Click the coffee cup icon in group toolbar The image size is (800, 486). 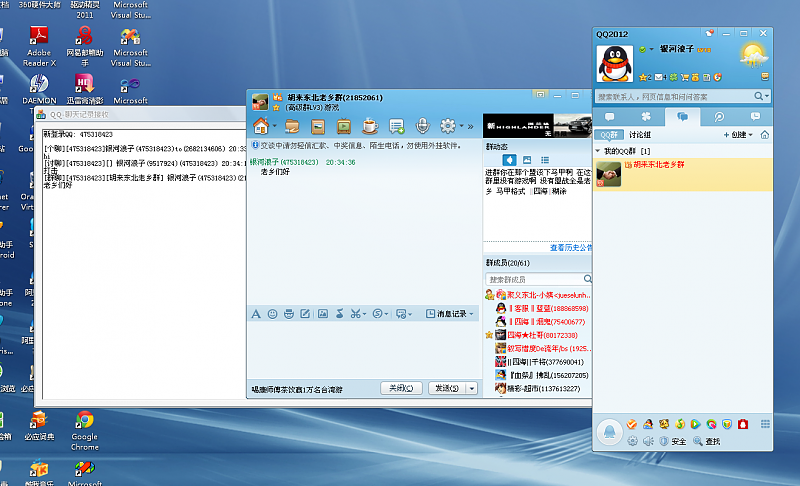pos(370,126)
